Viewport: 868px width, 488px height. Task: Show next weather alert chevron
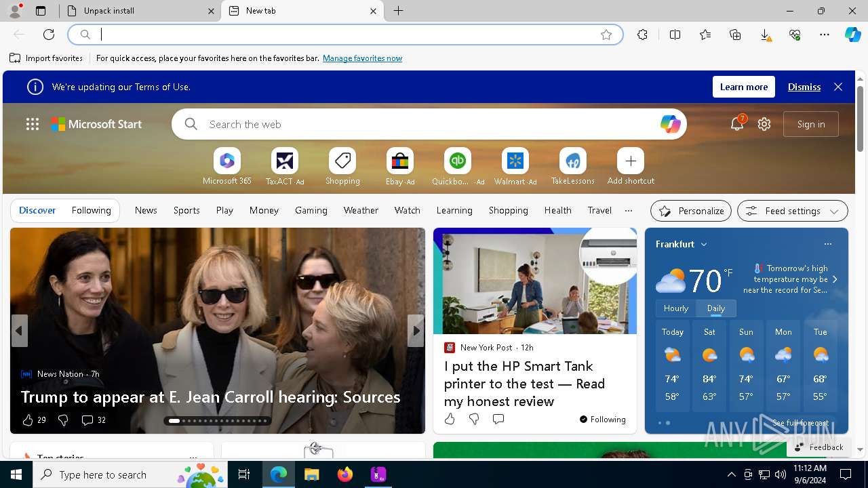[x=835, y=279]
